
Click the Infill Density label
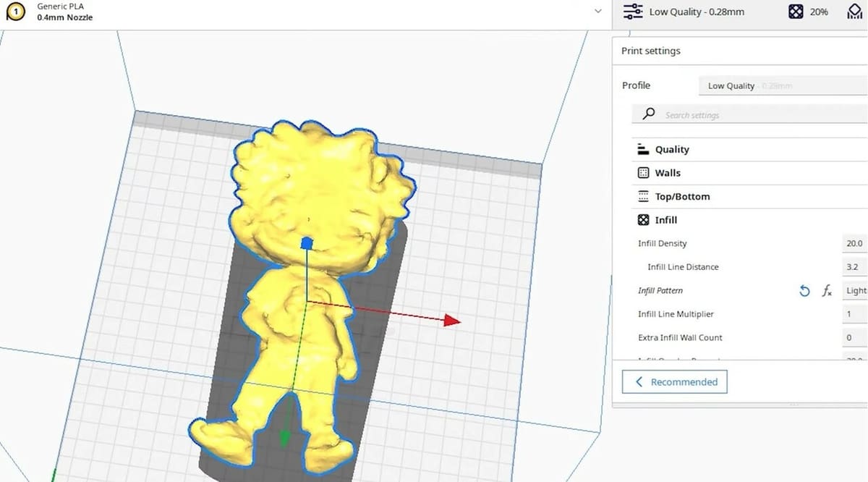click(x=663, y=243)
